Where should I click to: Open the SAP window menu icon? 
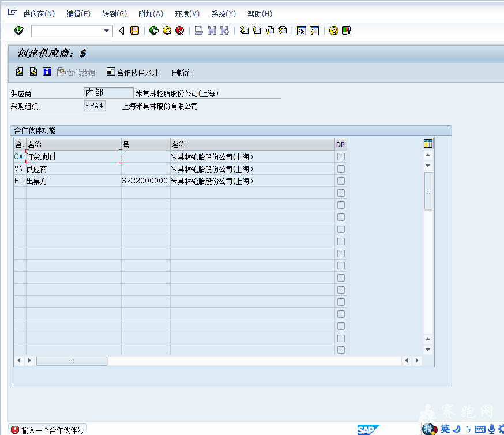click(x=12, y=13)
